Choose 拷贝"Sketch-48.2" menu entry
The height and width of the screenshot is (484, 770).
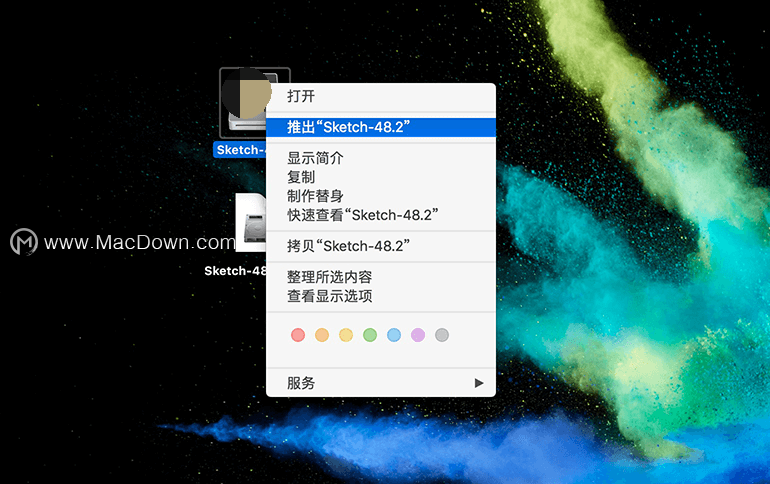pos(381,246)
